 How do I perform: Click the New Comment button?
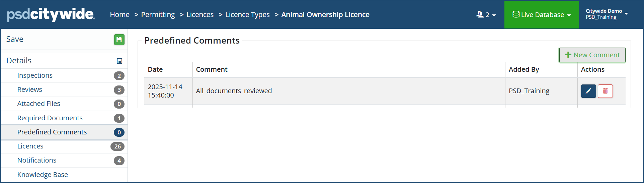(x=592, y=55)
